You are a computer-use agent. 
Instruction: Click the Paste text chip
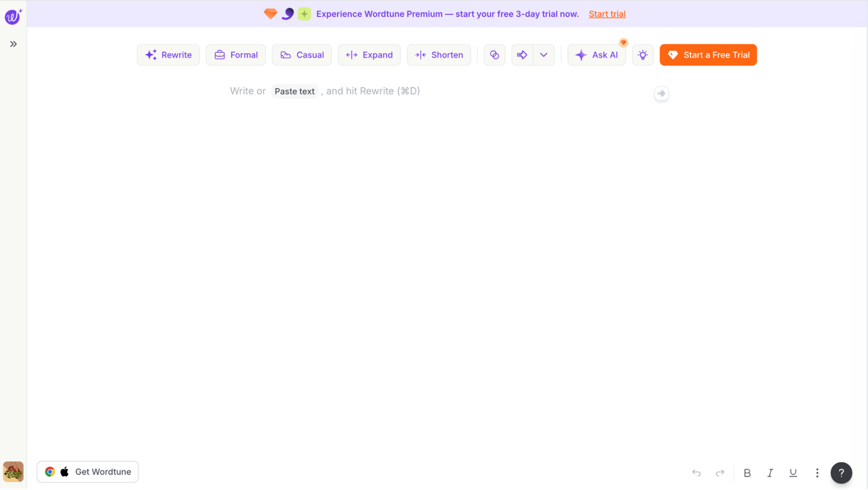point(294,91)
